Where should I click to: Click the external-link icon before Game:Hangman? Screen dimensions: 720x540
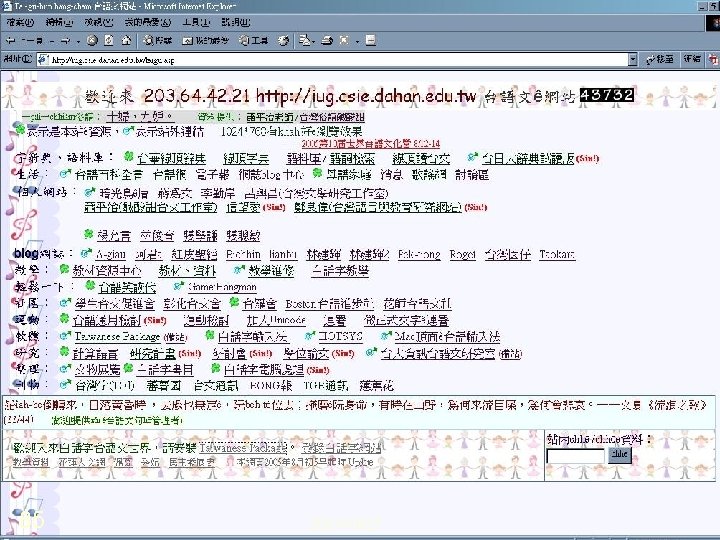pos(179,286)
